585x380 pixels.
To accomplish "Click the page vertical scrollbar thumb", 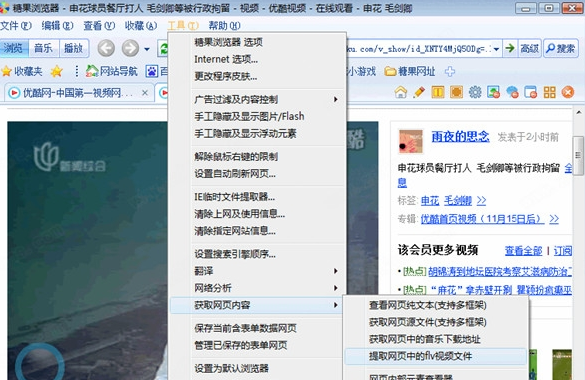I will [578, 156].
